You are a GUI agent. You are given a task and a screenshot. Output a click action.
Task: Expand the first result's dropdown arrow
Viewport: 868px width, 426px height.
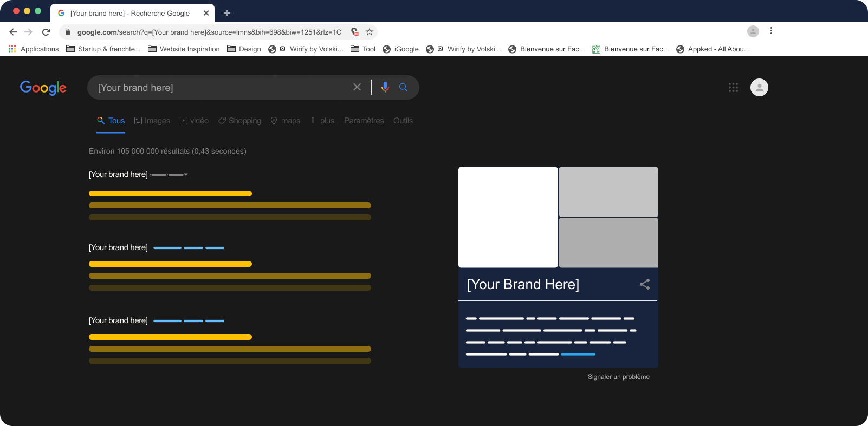coord(186,174)
